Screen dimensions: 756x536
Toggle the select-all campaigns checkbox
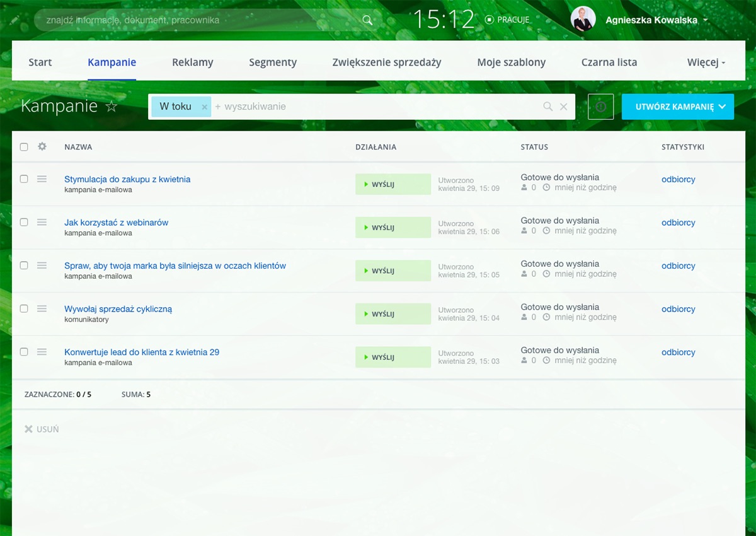pyautogui.click(x=24, y=147)
